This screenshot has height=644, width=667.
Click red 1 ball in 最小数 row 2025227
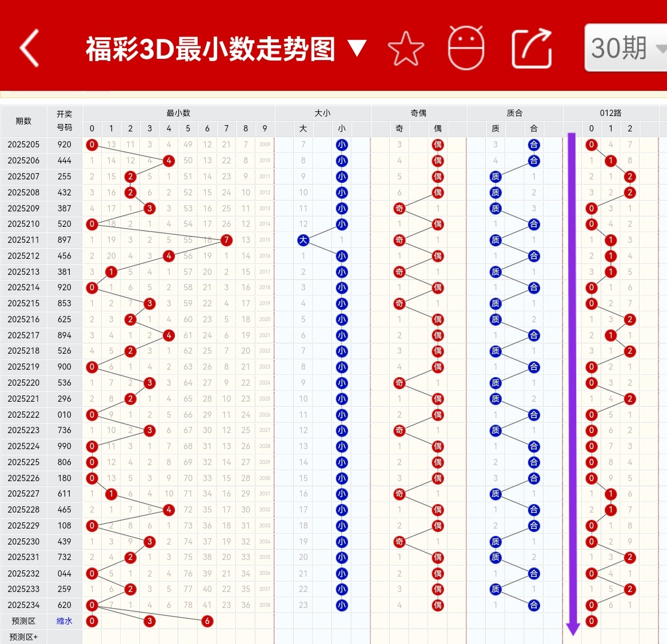coord(111,494)
